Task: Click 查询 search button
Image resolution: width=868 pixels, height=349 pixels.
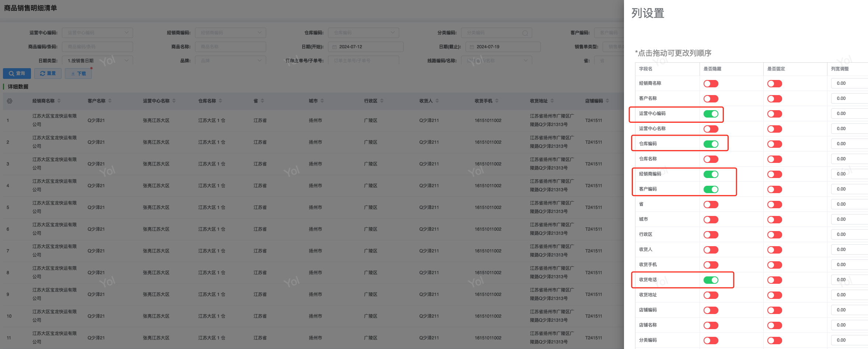Action: [x=17, y=73]
